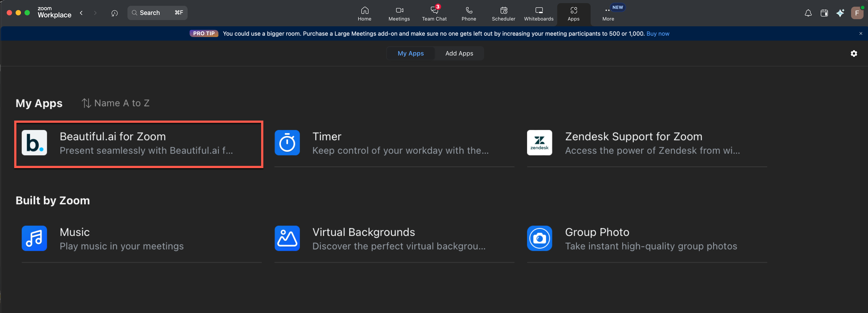Open the history clock icon
This screenshot has height=313, width=868.
coord(115,13)
